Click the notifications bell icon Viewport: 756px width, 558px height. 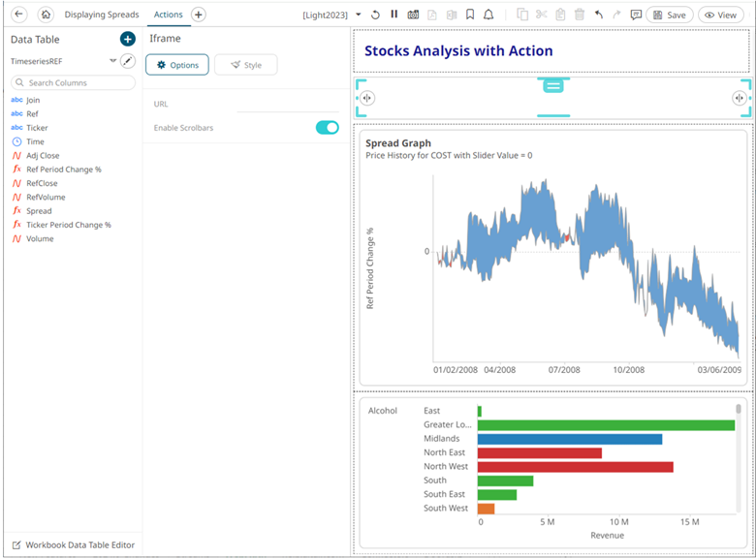[488, 15]
